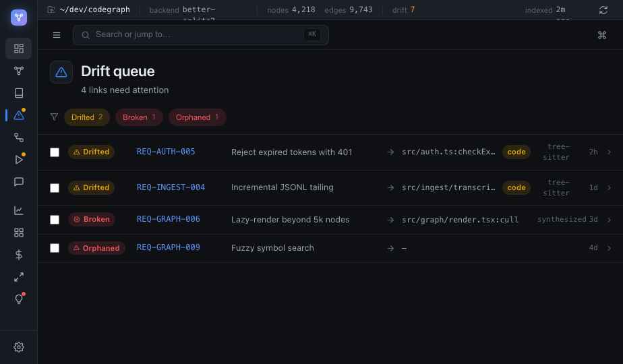Open REQ-AUTH-005 link

(x=166, y=152)
